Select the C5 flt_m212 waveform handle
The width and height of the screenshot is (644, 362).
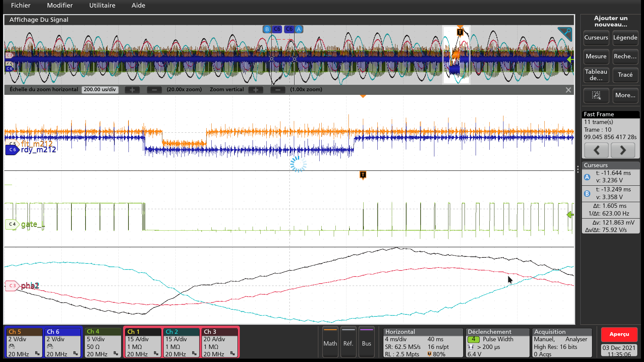click(x=12, y=143)
